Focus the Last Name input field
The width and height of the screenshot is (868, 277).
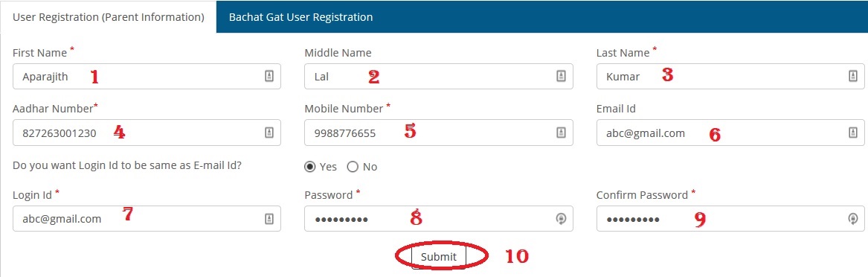pyautogui.click(x=730, y=77)
